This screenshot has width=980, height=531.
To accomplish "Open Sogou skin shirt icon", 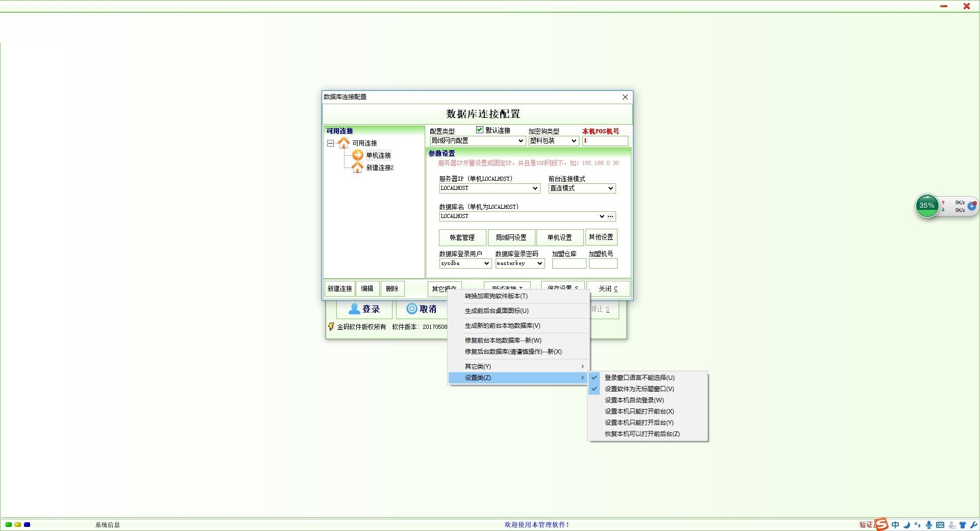I will pos(963,524).
